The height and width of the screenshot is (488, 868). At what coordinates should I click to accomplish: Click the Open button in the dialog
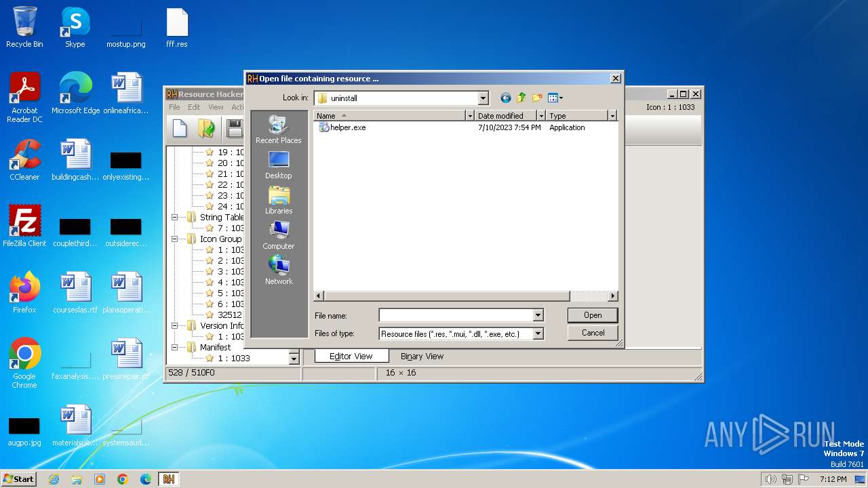pos(593,315)
